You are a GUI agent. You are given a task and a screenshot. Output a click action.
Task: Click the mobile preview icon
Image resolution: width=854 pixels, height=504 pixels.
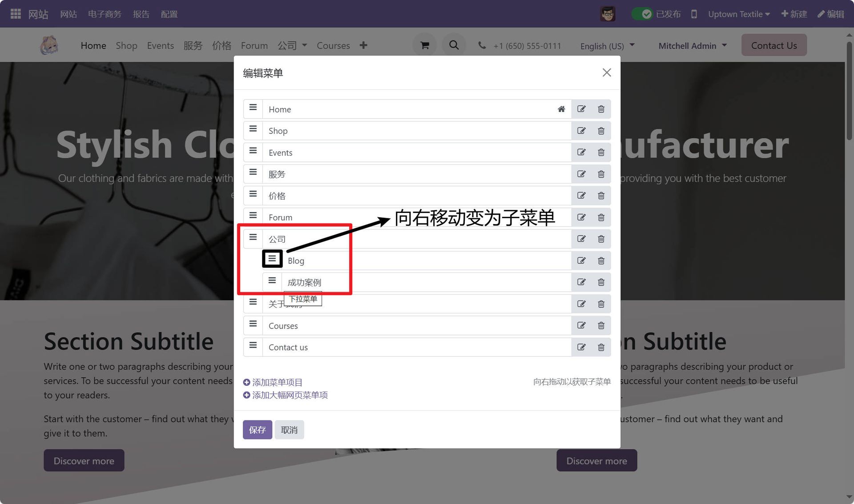pyautogui.click(x=694, y=14)
